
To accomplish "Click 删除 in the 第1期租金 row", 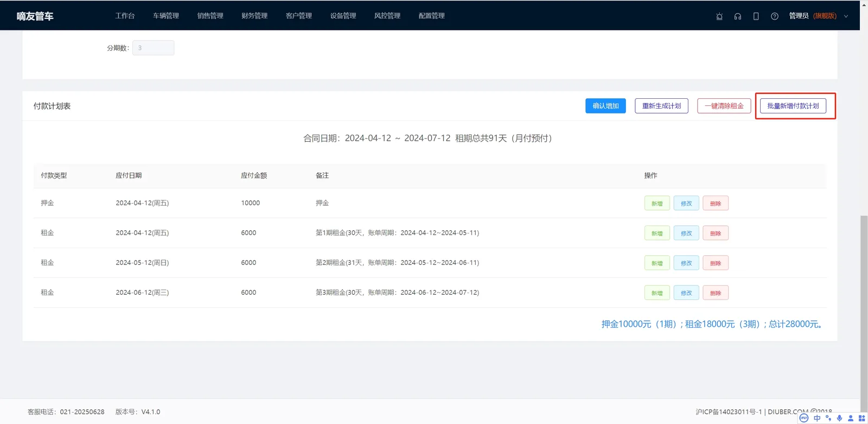I will tap(716, 233).
